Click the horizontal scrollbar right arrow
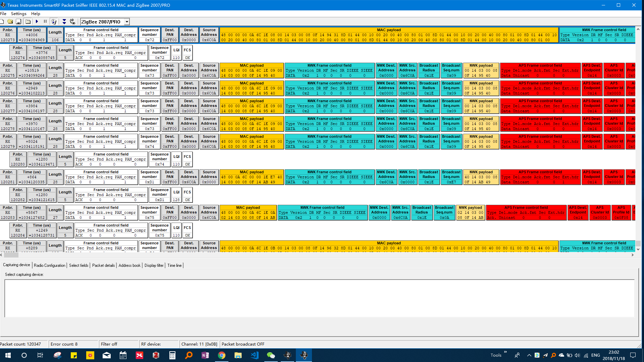Viewport: 644px width, 362px height. click(633, 255)
